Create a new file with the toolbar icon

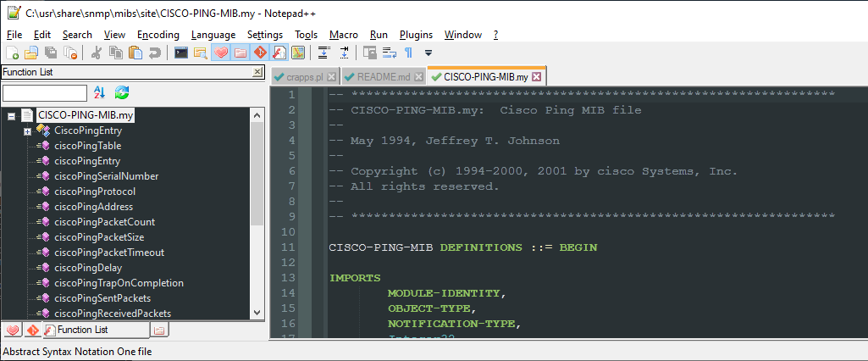point(12,53)
